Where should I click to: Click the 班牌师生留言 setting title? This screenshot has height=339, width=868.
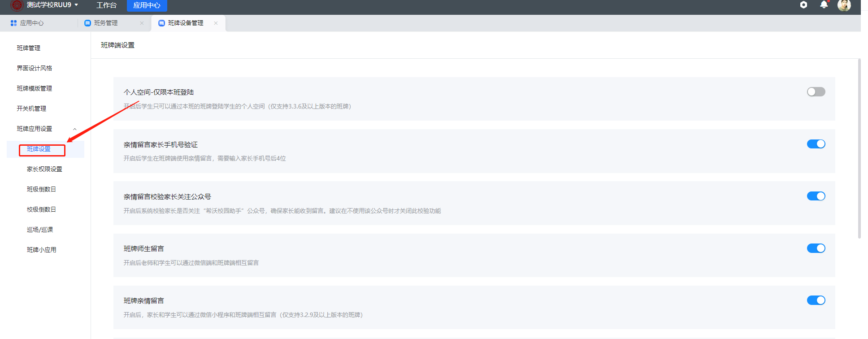point(144,249)
